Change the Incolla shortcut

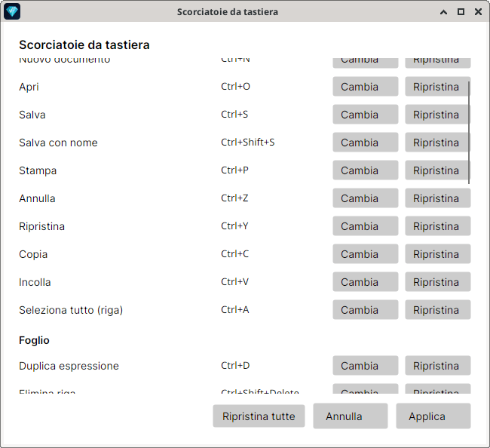click(366, 282)
